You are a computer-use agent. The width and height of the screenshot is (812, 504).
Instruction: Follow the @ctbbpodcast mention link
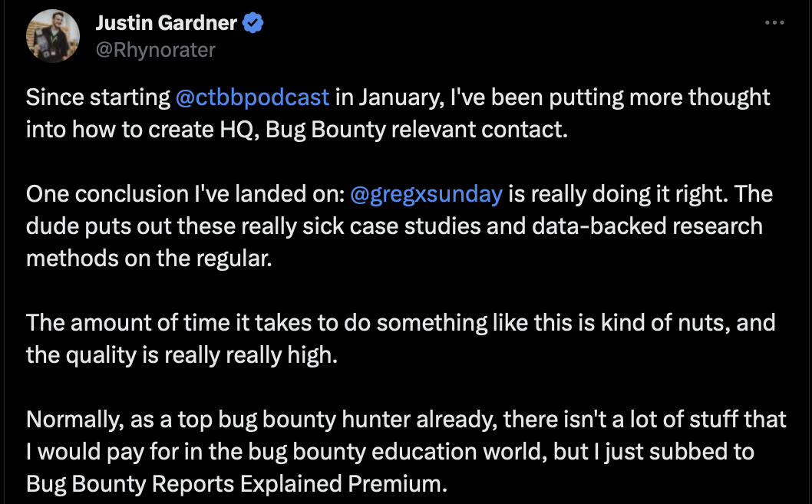tap(253, 97)
